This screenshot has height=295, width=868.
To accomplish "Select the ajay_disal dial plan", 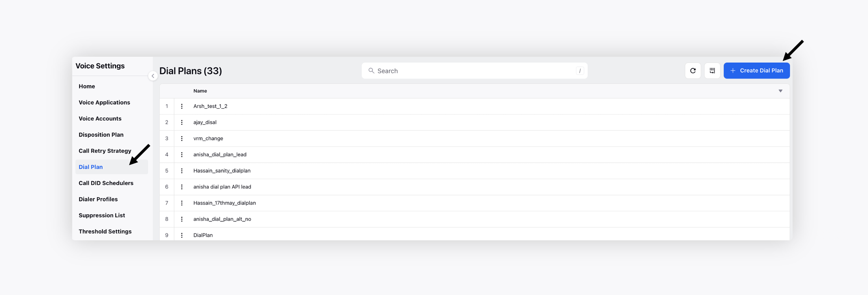I will click(x=475, y=122).
